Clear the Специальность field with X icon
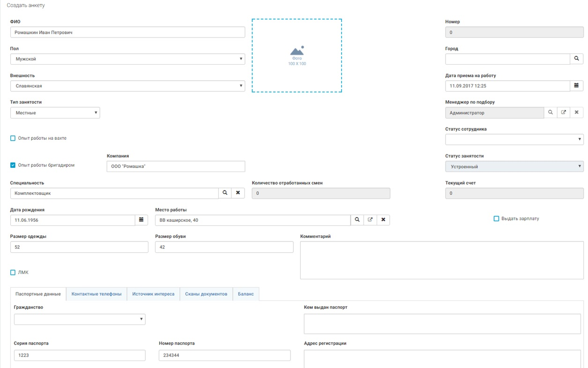The width and height of the screenshot is (588, 368). [x=238, y=193]
